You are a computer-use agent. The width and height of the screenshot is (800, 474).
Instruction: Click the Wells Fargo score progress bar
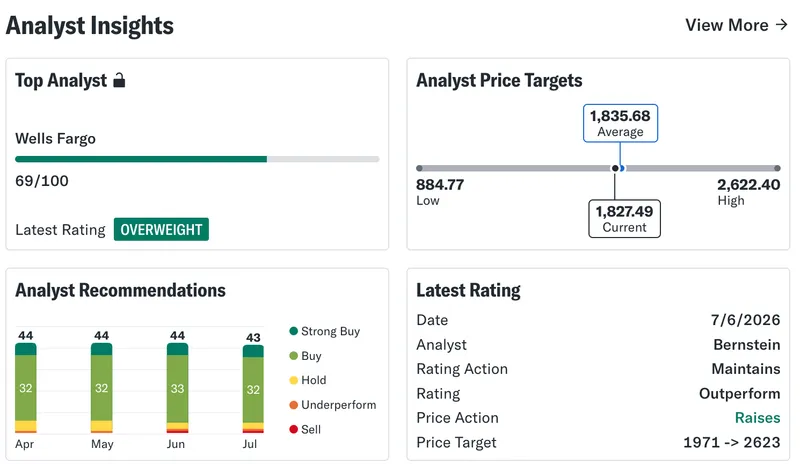197,159
